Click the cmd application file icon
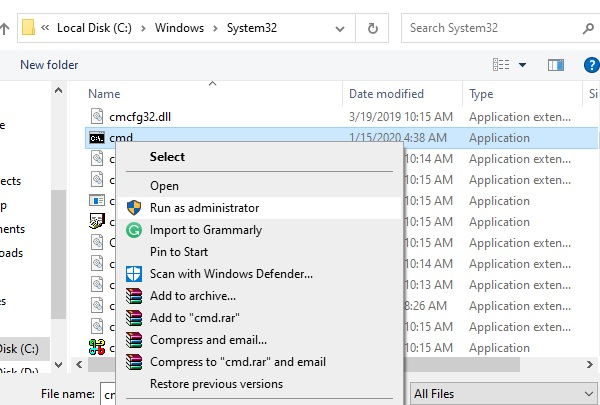 click(x=97, y=138)
